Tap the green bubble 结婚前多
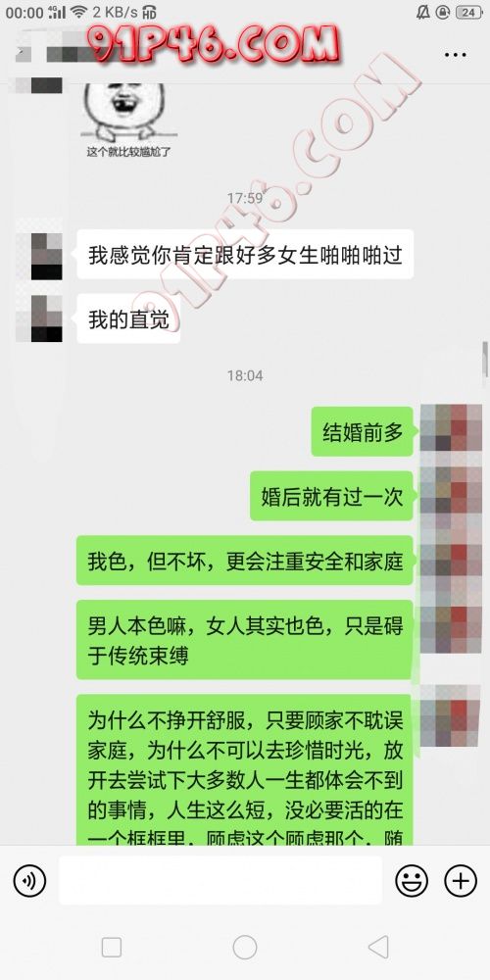This screenshot has height=980, width=490. 362,432
